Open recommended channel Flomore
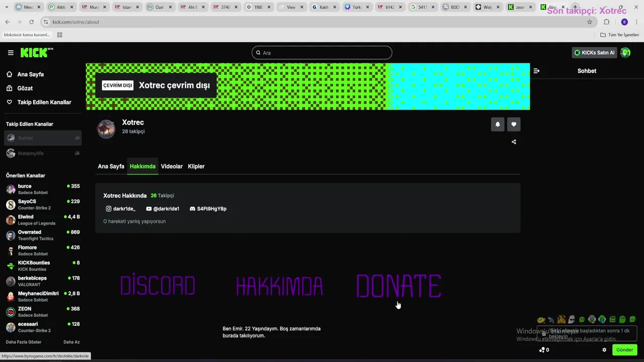Screen dimensions: 644x362 [43, 250]
